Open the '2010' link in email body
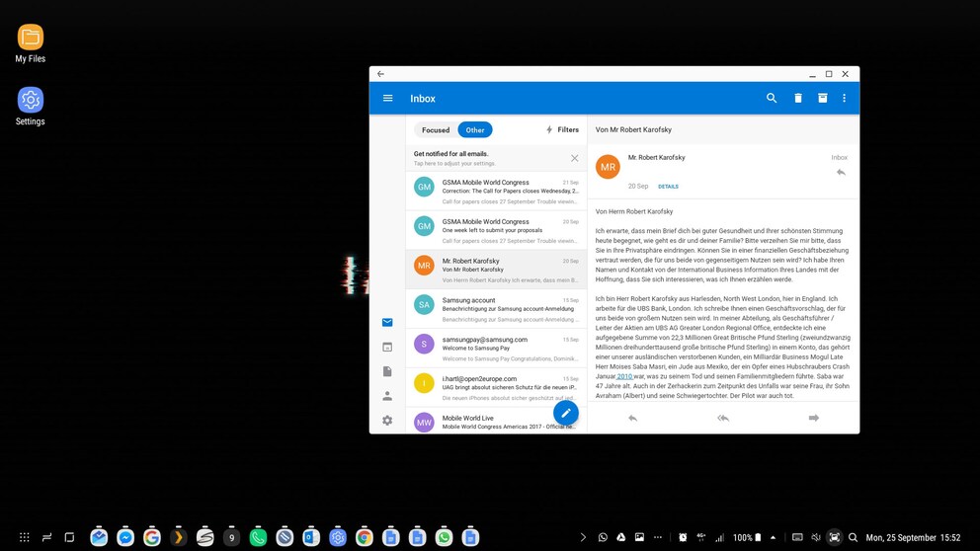The height and width of the screenshot is (551, 980). (624, 376)
